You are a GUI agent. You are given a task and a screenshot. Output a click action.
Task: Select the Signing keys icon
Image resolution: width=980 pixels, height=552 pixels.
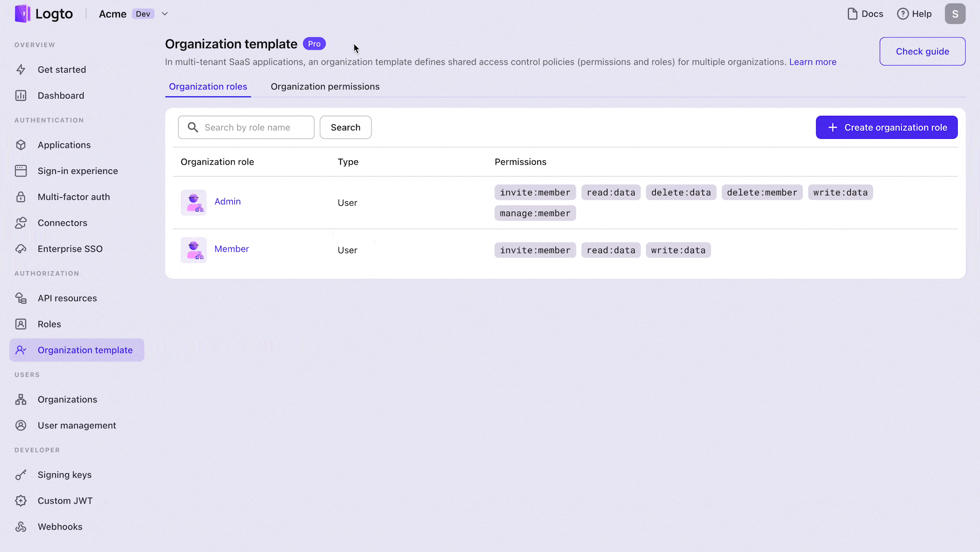21,474
